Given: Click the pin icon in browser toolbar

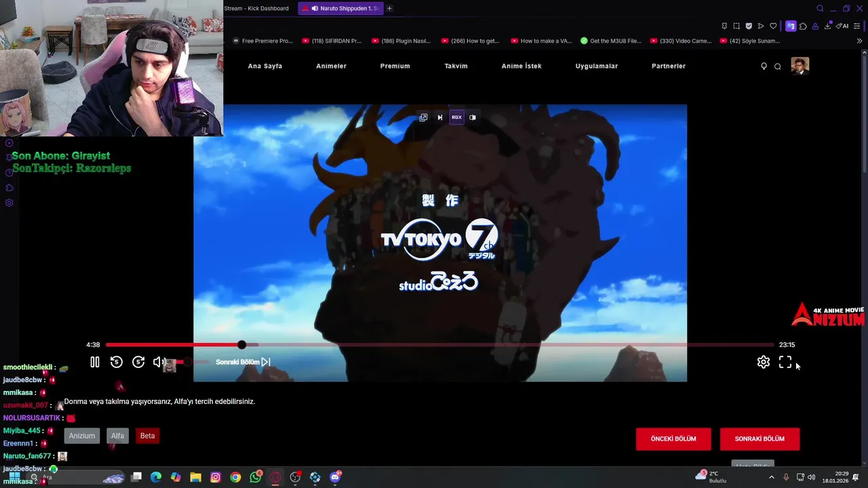Looking at the screenshot, I should point(724,26).
